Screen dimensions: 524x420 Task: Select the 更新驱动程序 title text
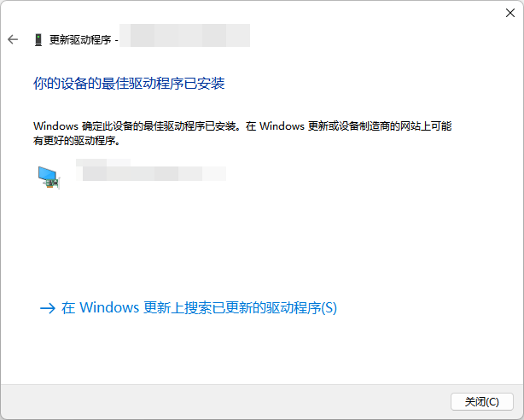(80, 40)
